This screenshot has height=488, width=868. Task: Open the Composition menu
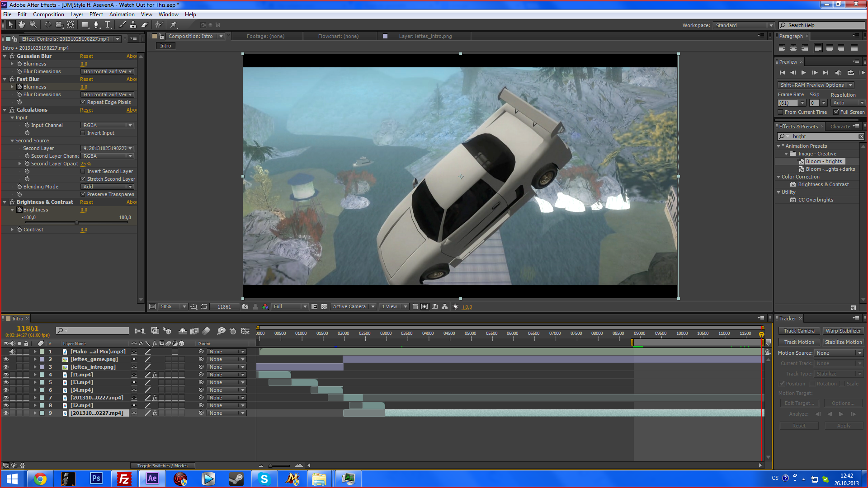pyautogui.click(x=48, y=14)
